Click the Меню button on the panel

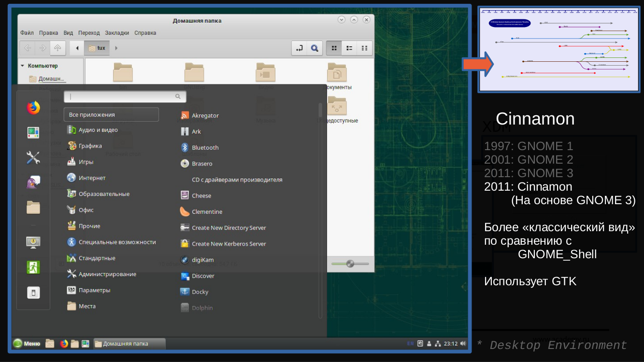coord(27,344)
